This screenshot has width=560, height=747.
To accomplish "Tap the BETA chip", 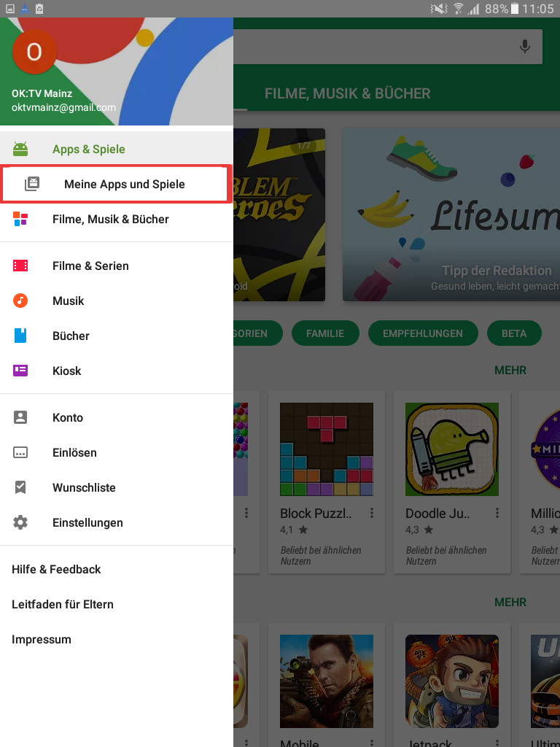I will tap(514, 333).
